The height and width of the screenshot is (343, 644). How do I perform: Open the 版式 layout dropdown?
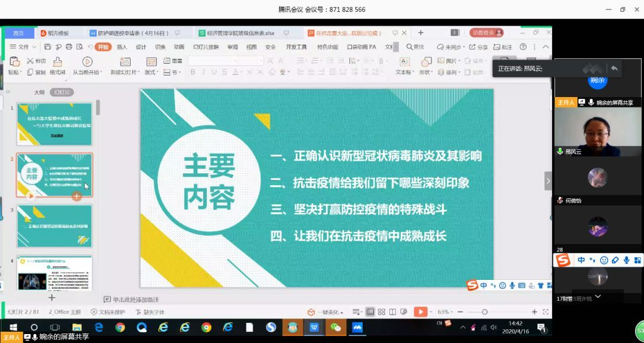(151, 72)
